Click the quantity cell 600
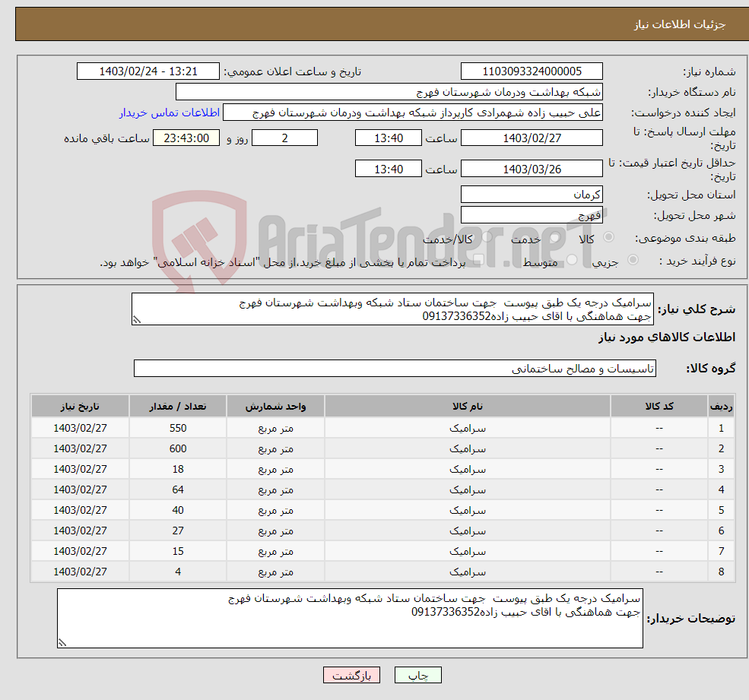The image size is (749, 700). 178,448
